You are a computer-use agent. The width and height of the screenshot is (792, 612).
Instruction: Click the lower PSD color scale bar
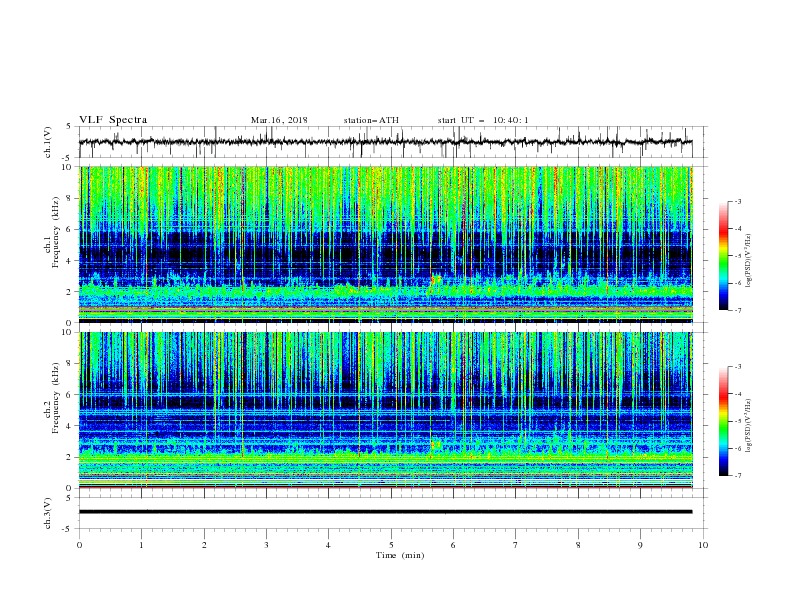click(x=724, y=421)
